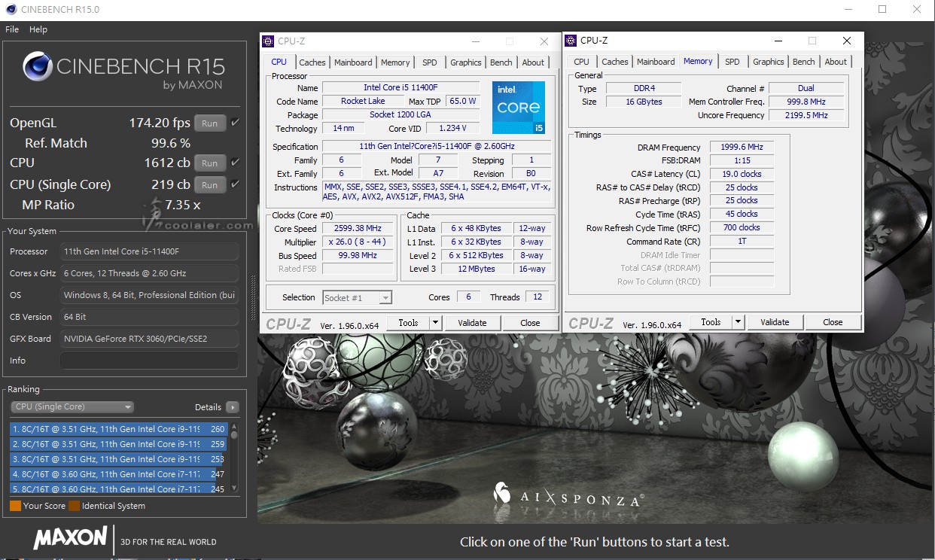The height and width of the screenshot is (560, 935).
Task: Open the Help menu in Cinebench
Action: 38,29
